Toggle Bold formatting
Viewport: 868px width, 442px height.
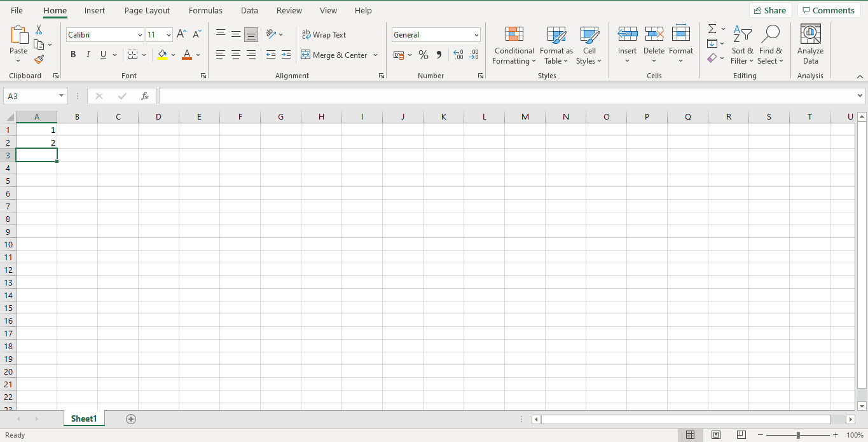73,55
